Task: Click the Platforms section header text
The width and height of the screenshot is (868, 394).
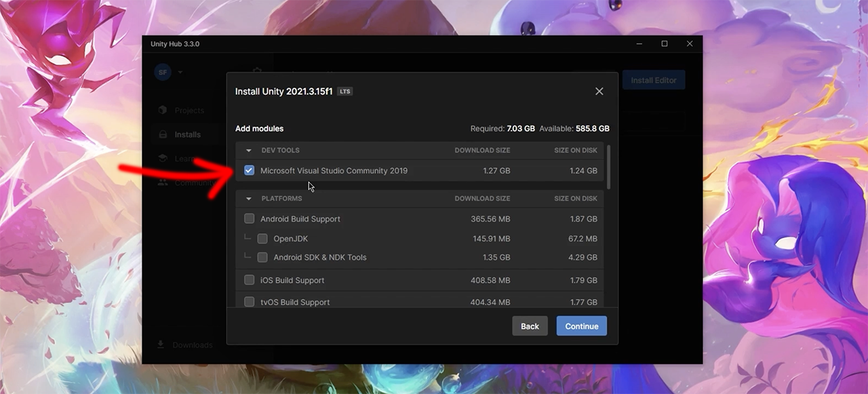Action: tap(281, 199)
